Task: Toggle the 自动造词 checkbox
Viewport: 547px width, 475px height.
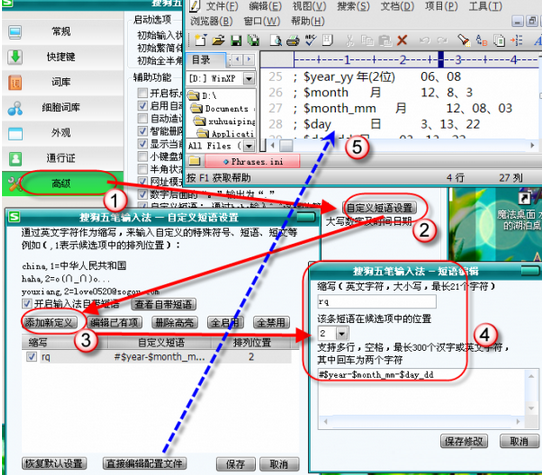Action: point(142,118)
